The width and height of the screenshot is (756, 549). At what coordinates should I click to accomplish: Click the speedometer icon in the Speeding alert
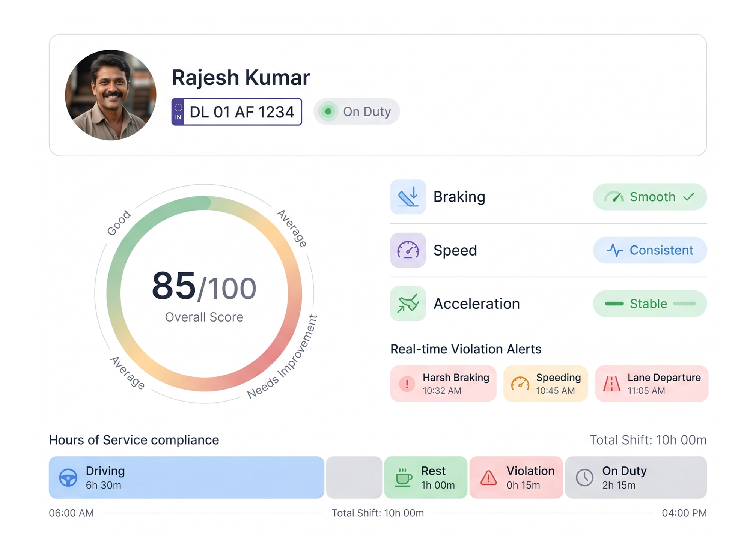(520, 384)
